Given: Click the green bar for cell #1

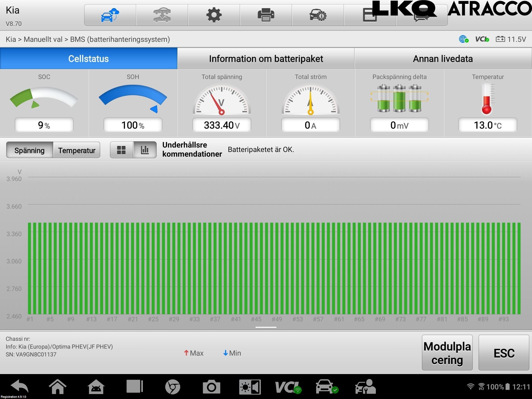Looking at the screenshot, I should coord(30,268).
